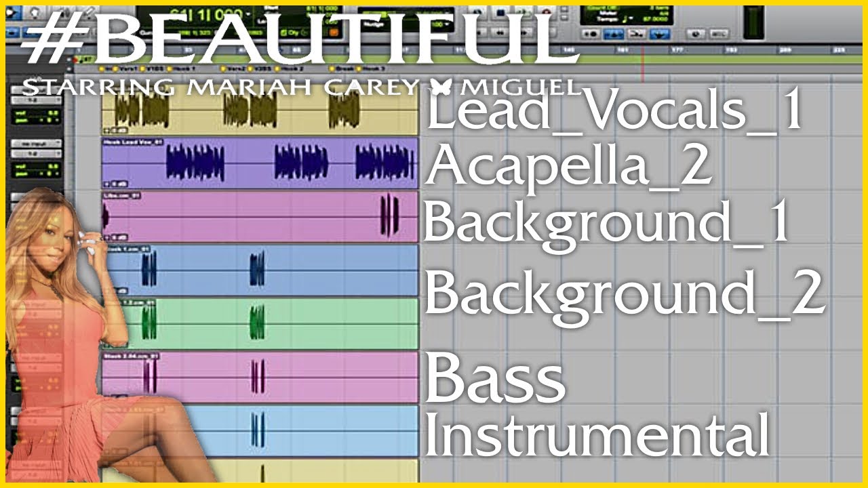
Task: Toggle the Wait for Note MIDI button
Action: [591, 34]
